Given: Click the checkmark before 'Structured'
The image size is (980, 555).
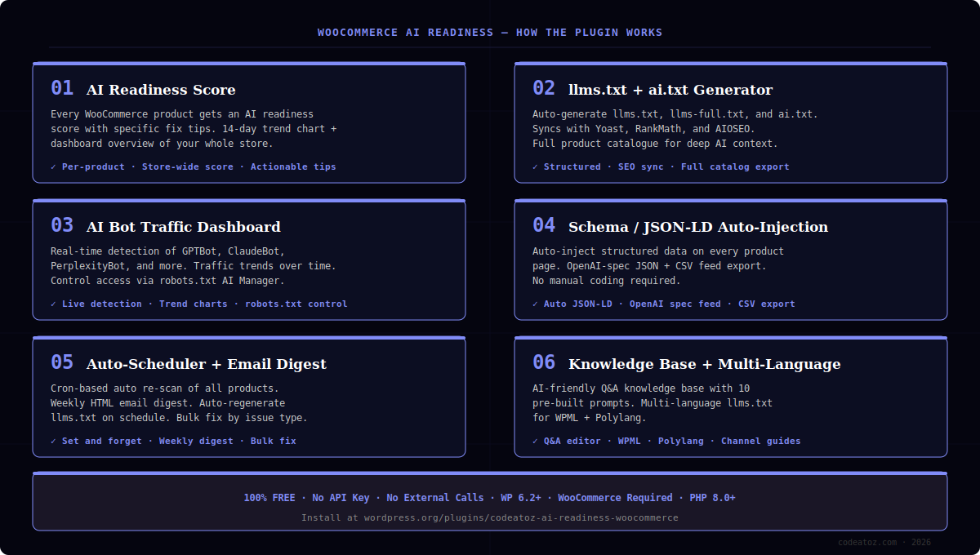Looking at the screenshot, I should [x=536, y=166].
